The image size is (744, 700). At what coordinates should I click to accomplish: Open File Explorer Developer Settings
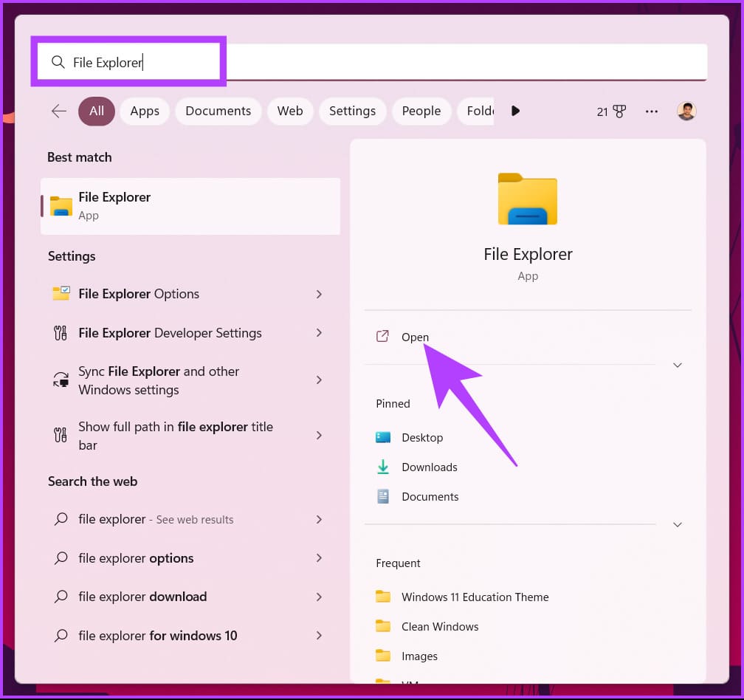tap(190, 333)
